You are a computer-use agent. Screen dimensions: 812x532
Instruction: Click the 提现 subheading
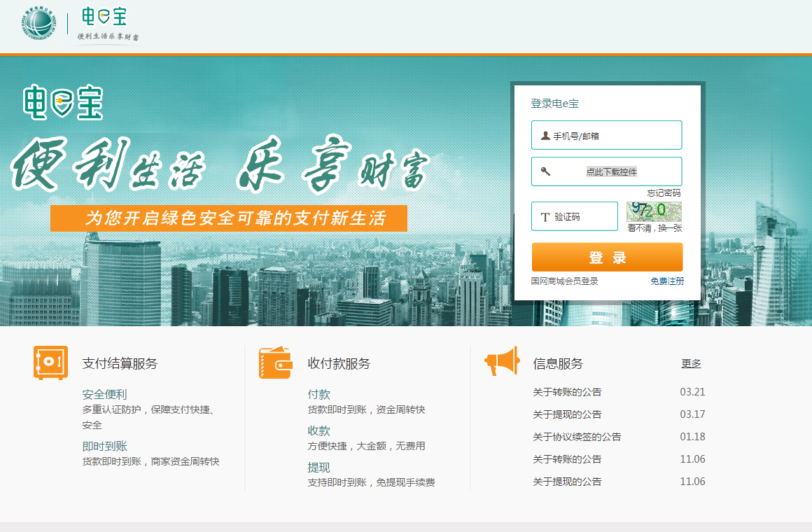coord(319,467)
